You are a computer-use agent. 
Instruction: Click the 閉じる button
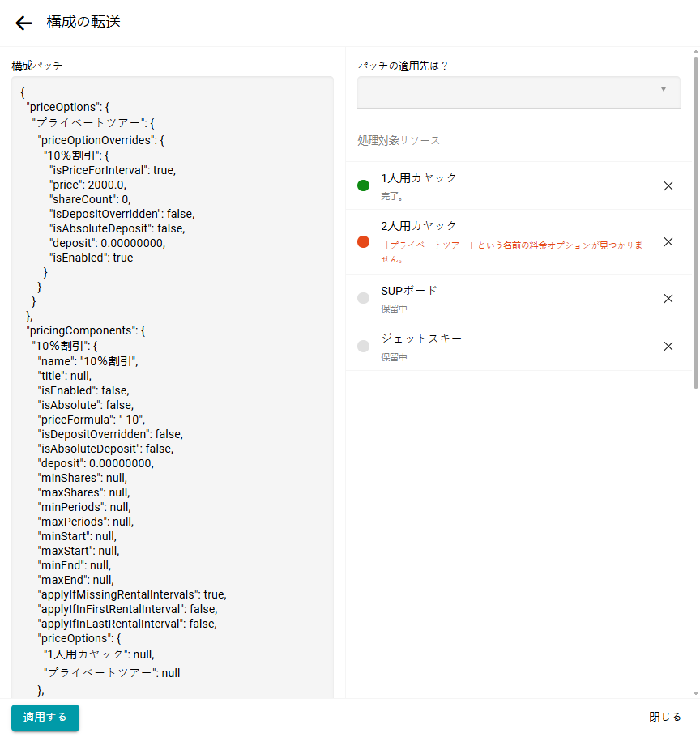click(665, 718)
